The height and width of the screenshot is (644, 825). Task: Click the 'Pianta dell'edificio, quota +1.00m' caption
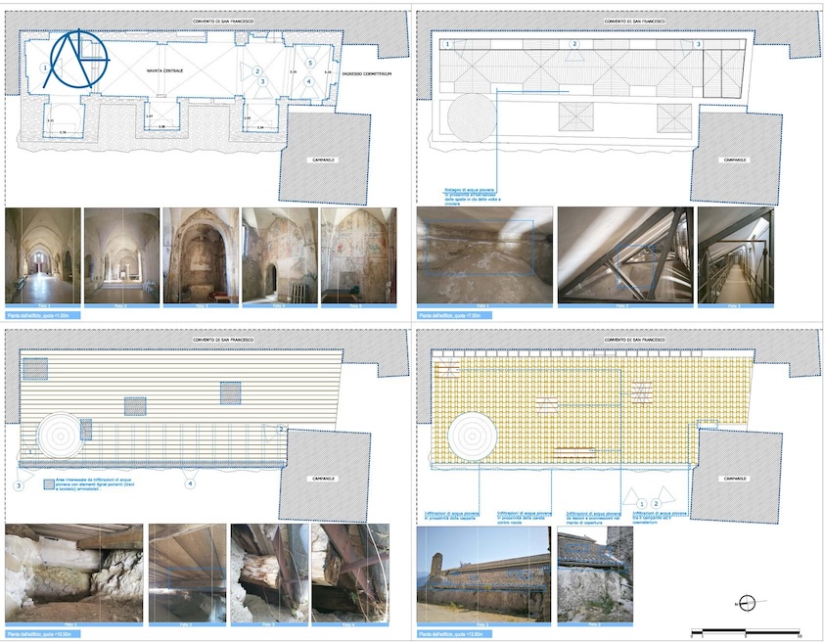coord(39,316)
